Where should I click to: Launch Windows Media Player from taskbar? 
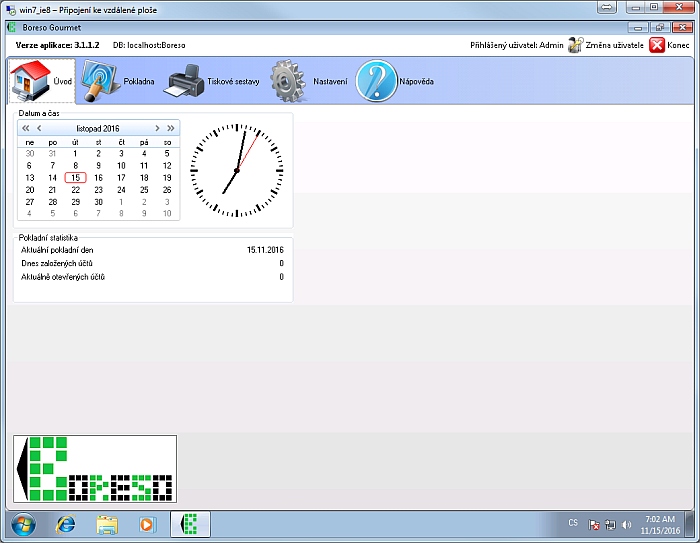pos(148,523)
